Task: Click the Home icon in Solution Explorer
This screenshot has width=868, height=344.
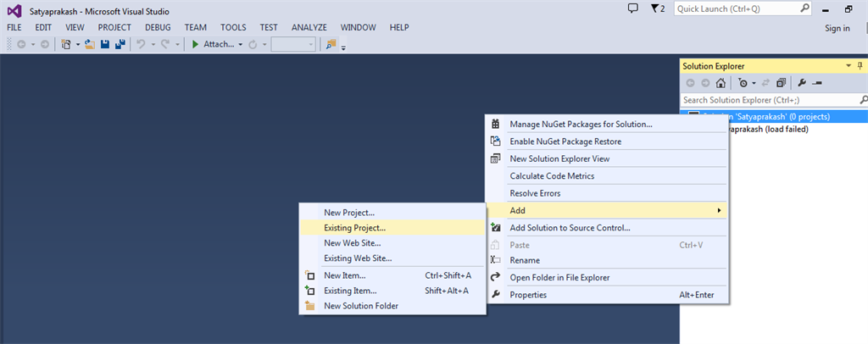Action: point(721,83)
